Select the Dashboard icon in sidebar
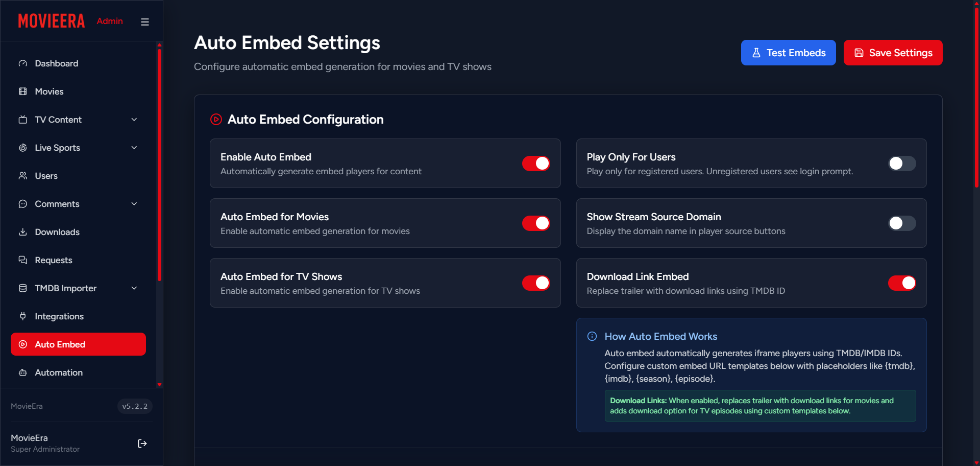980x466 pixels. (23, 63)
